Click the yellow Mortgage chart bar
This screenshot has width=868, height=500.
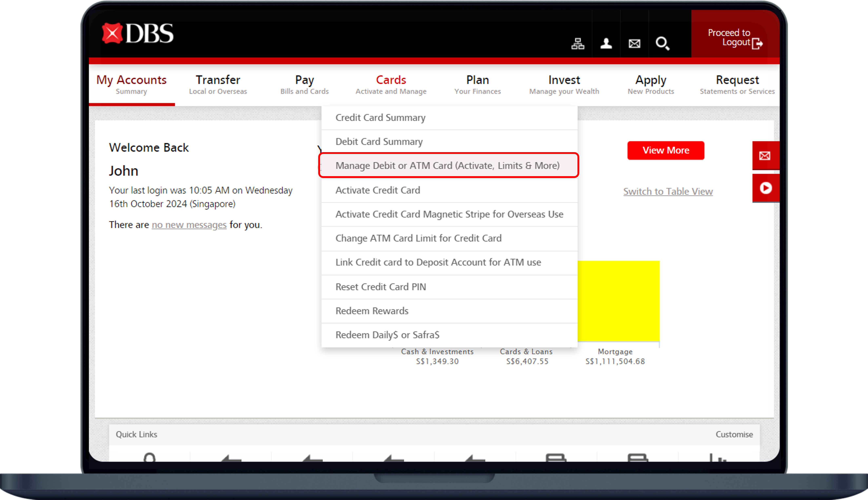coord(618,301)
